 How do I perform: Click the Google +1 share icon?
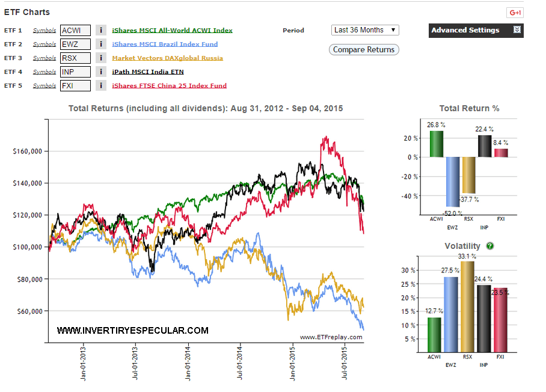515,13
